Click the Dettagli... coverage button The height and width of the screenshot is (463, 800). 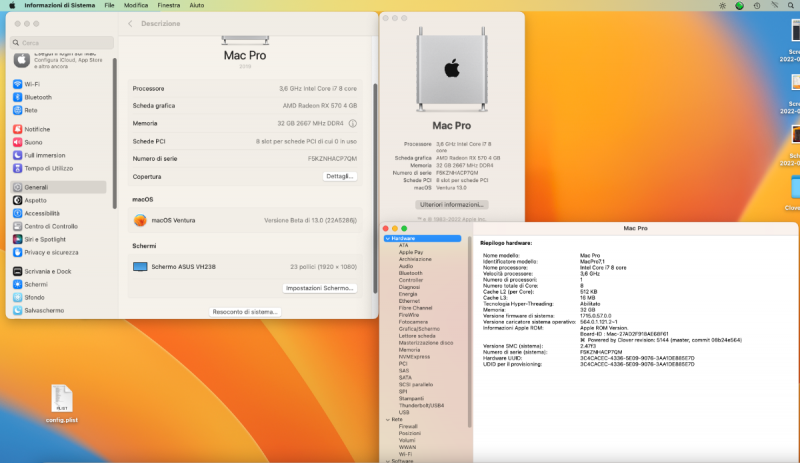click(x=340, y=176)
